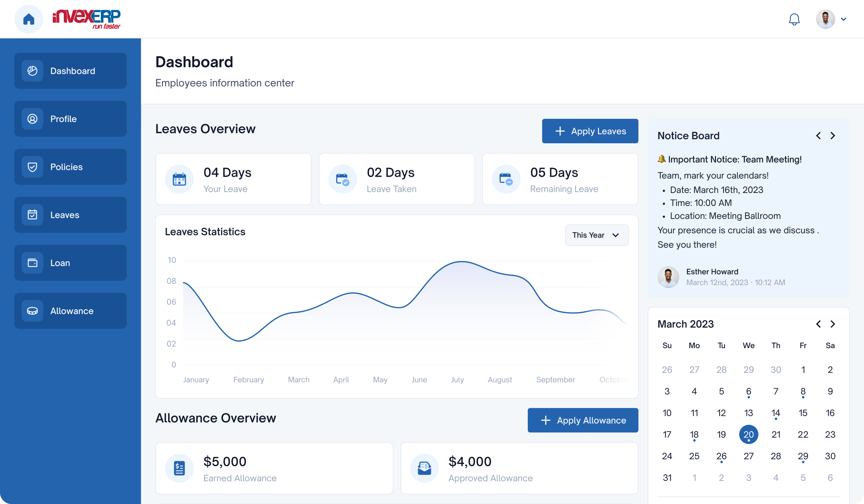
Task: Expand the This Year dropdown
Action: [597, 235]
